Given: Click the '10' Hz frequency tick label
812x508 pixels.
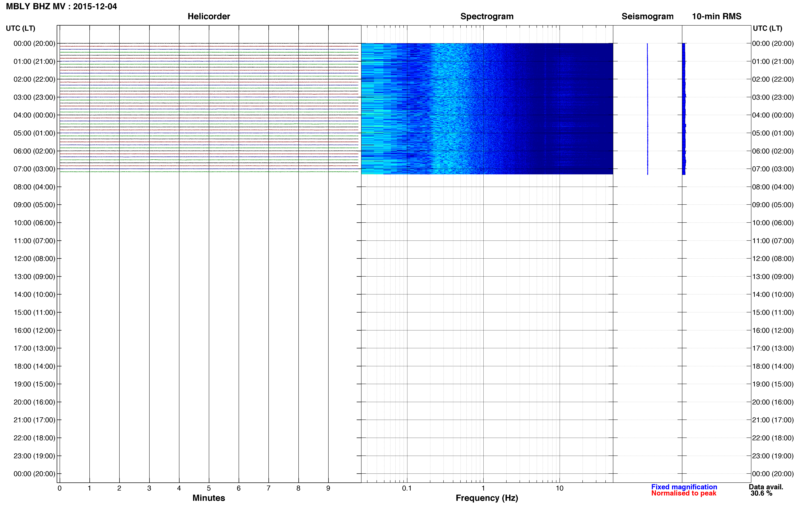Looking at the screenshot, I should tap(559, 488).
